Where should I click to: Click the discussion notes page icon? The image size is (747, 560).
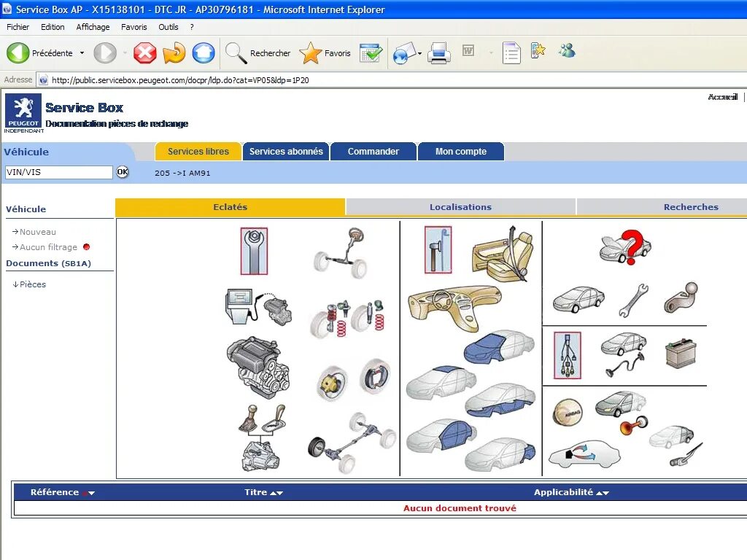(511, 52)
